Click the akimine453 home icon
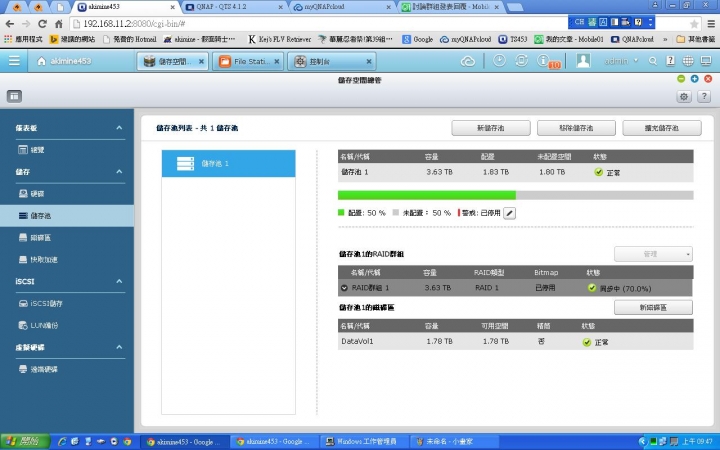Viewport: 720px width, 450px height. [x=41, y=61]
